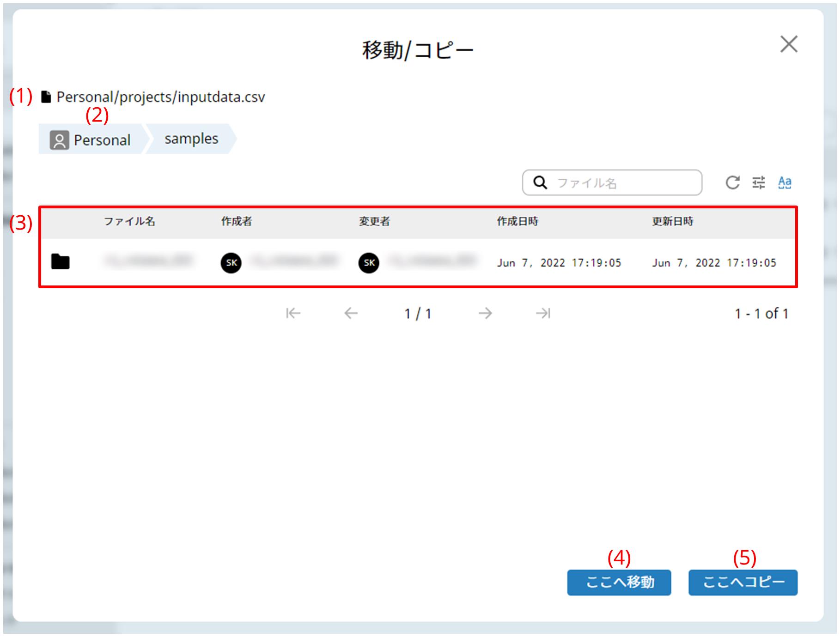Click the folder icon in the file row

61,262
